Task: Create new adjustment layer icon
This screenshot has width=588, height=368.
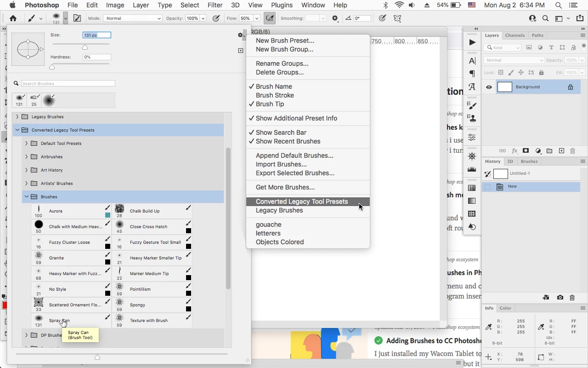Action: pos(538,151)
